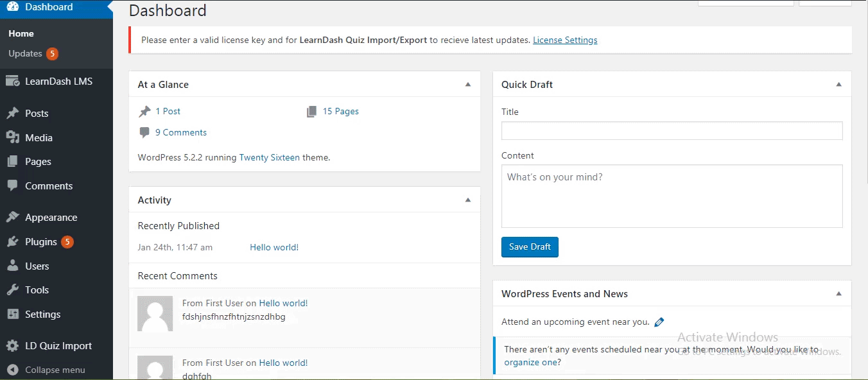The width and height of the screenshot is (868, 380).
Task: Open Hello world! link above fdshjnsfhnzfhtnjzsnzdhbg comment
Action: [283, 304]
